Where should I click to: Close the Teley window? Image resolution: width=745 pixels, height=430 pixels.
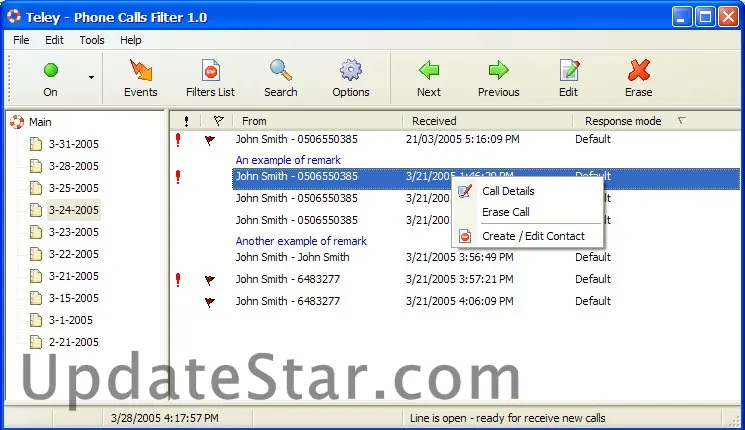pyautogui.click(x=728, y=17)
